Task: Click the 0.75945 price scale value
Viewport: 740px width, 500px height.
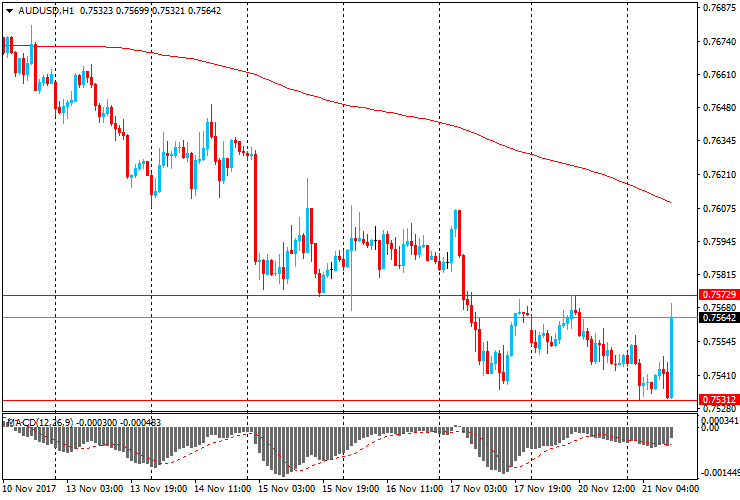Action: (x=719, y=241)
